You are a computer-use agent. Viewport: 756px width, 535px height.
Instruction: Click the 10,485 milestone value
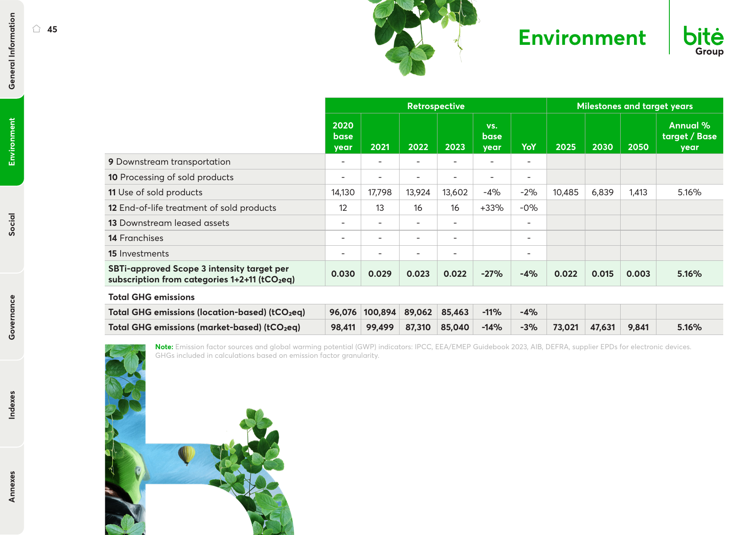tap(565, 192)
